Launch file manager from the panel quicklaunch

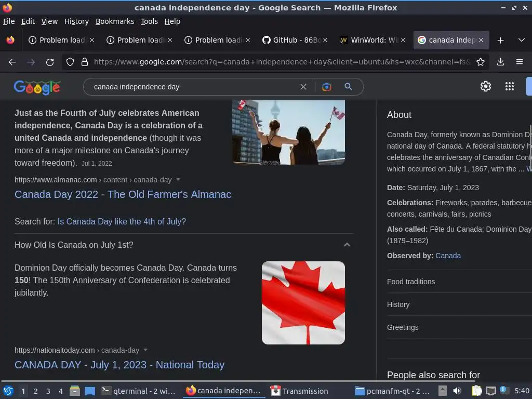click(75, 391)
